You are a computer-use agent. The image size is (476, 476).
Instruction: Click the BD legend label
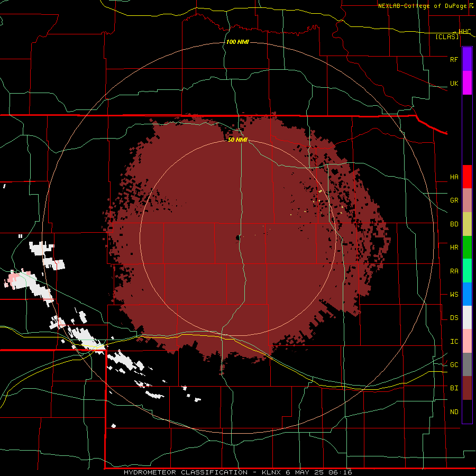click(x=454, y=224)
